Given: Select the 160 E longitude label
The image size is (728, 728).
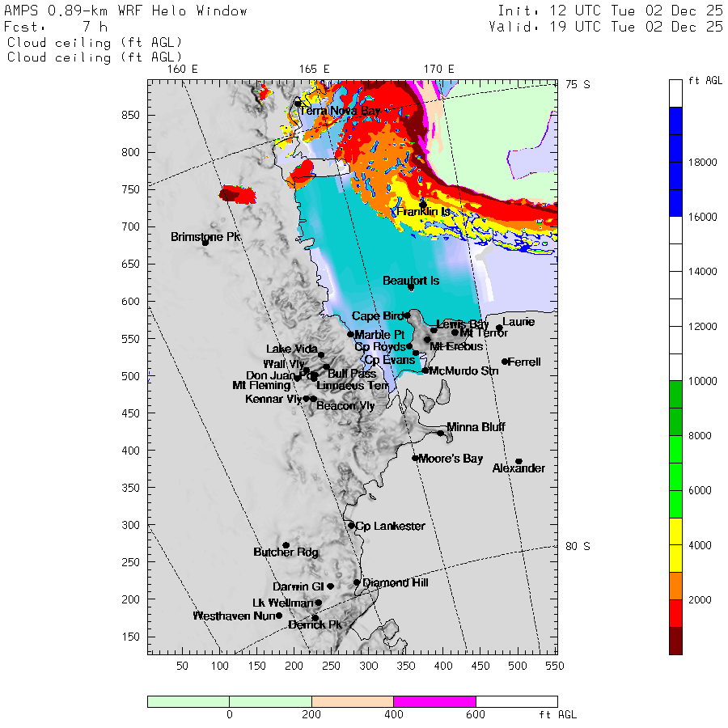Looking at the screenshot, I should [183, 70].
